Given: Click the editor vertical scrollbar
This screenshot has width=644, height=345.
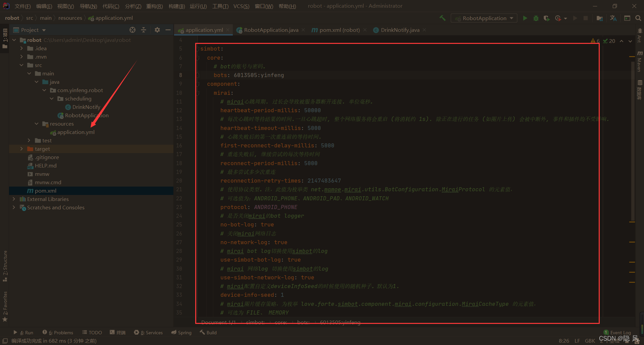Looking at the screenshot, I should pos(632,137).
